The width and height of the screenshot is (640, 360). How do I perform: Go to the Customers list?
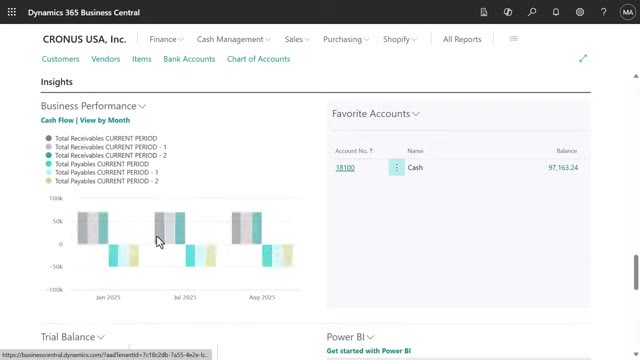(60, 59)
